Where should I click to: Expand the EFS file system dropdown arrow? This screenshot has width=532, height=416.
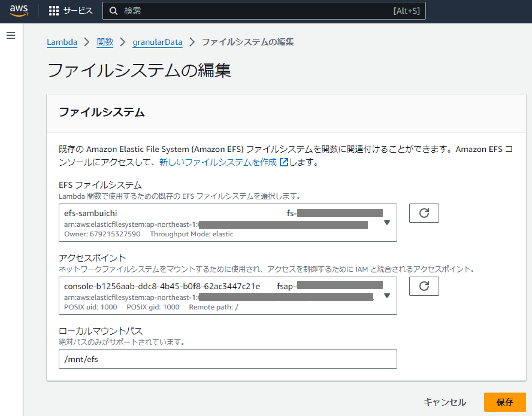tap(387, 223)
